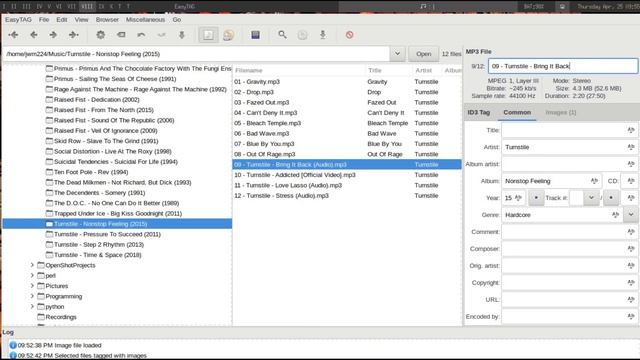Click the redo arrow icon in toolbar

point(162,35)
